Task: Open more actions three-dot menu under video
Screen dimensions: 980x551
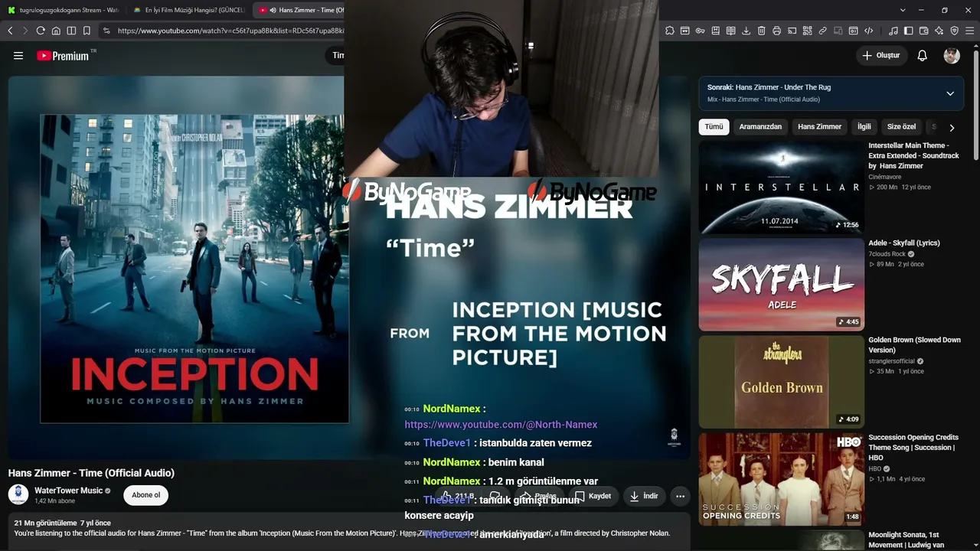Action: tap(680, 496)
